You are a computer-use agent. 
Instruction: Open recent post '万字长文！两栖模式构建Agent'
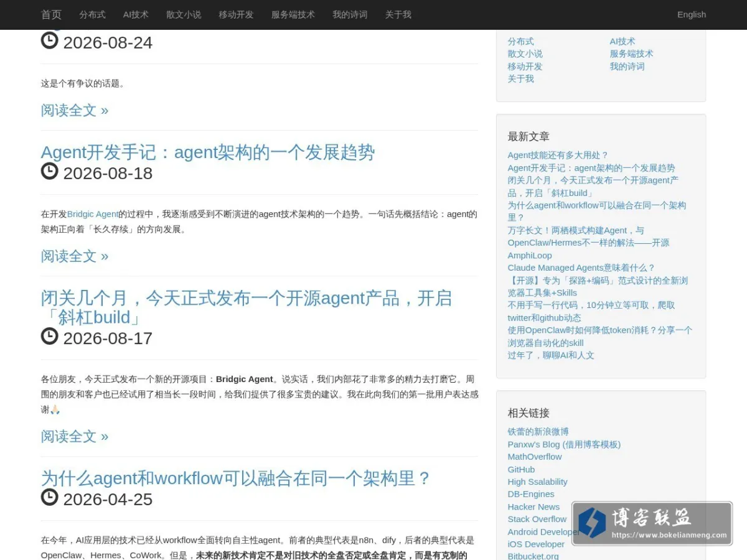point(588,243)
